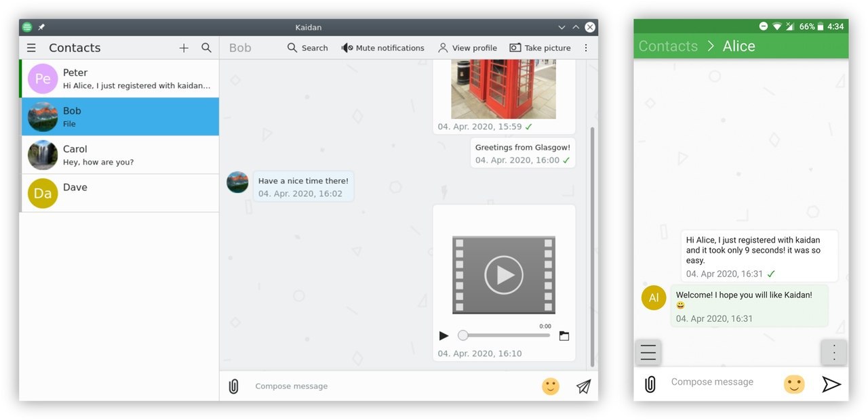Click the video seek slider

(x=505, y=335)
